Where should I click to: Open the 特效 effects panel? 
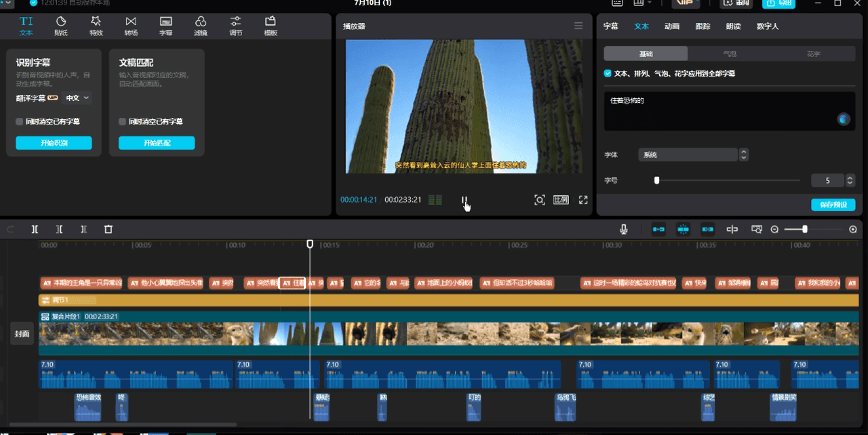[x=96, y=26]
